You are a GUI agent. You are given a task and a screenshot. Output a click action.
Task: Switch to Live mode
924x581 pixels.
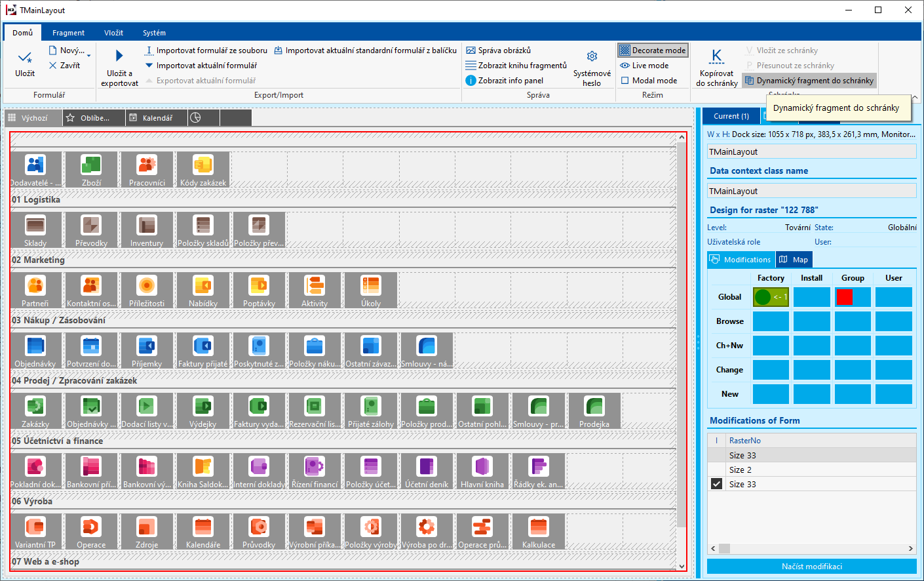pos(645,66)
